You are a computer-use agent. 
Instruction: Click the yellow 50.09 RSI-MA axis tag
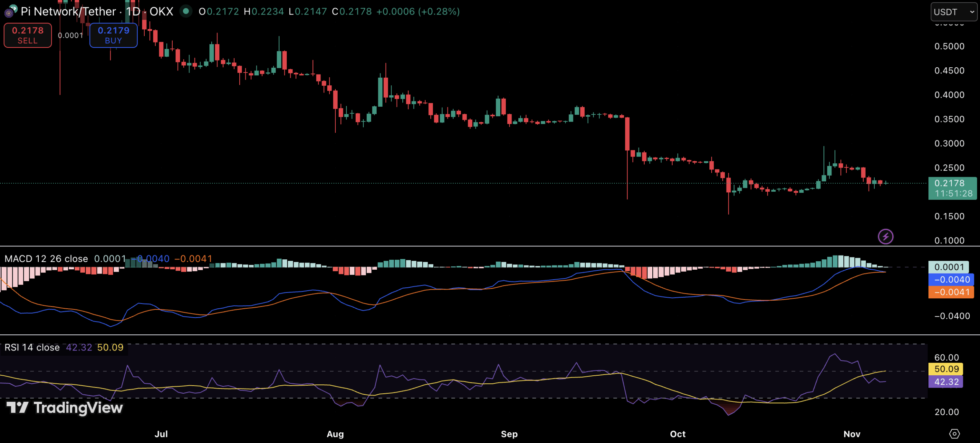click(x=946, y=369)
